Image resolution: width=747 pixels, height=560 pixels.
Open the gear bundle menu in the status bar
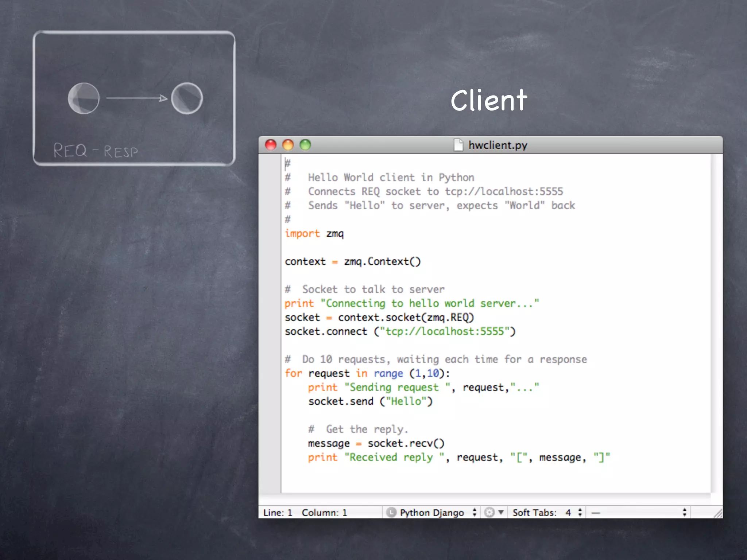[x=489, y=513]
